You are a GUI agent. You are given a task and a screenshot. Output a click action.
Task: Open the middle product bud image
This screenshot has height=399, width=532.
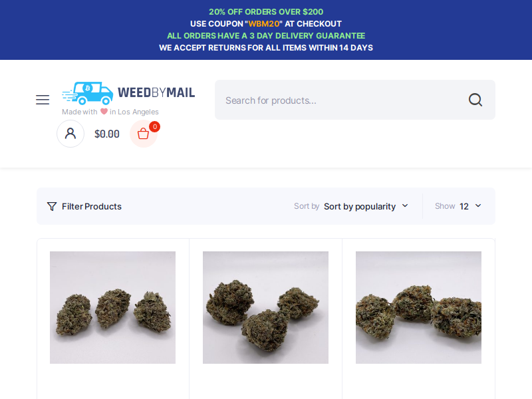pos(265,307)
